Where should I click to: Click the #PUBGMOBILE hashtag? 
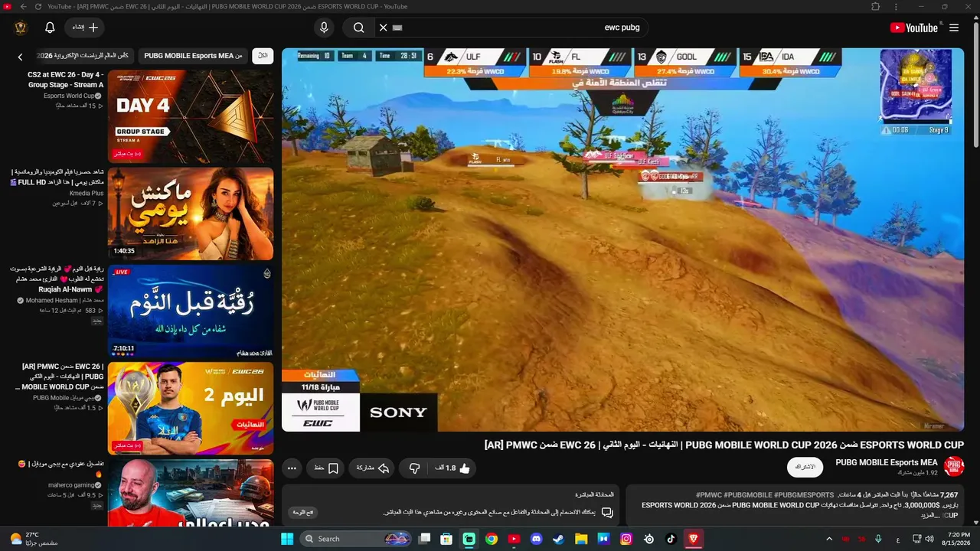(x=748, y=495)
